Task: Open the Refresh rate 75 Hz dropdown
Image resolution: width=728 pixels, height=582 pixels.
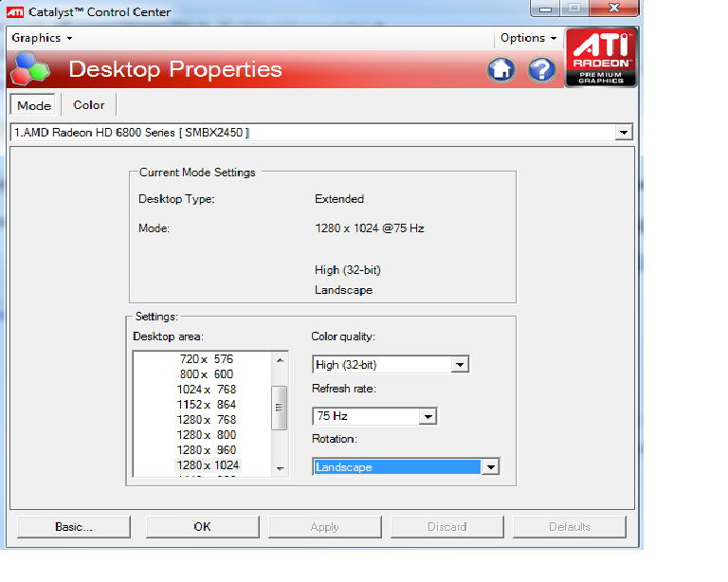Action: [x=428, y=416]
